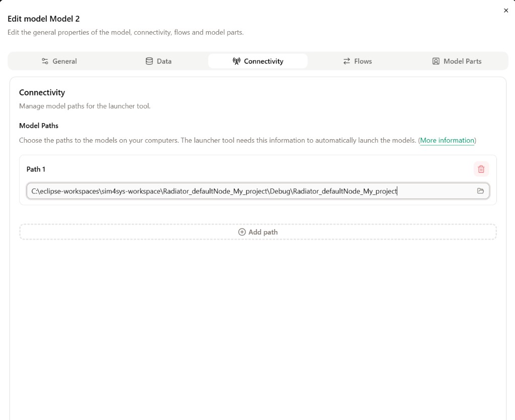Click the 'Path 1' label

(x=36, y=169)
